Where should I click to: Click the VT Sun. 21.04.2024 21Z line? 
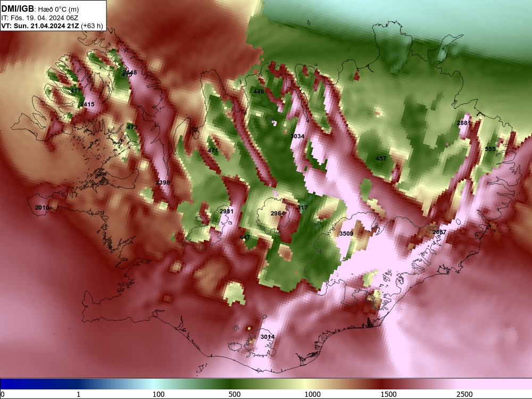[52, 26]
